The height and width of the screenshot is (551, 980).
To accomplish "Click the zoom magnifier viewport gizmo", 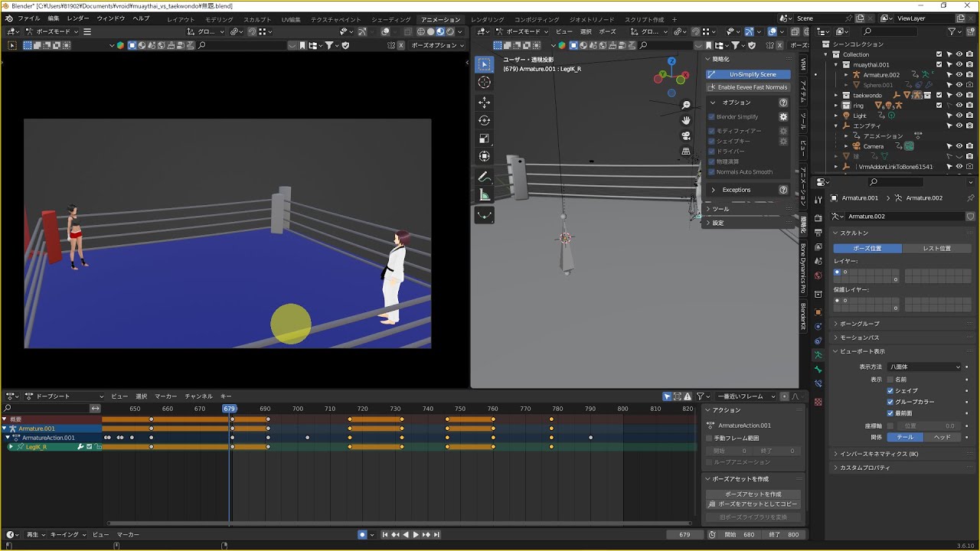I will click(686, 105).
